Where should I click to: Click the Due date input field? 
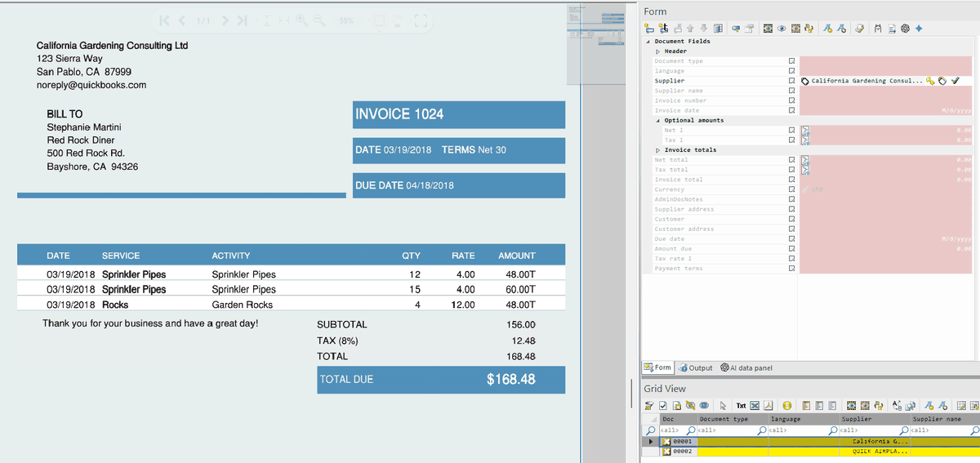point(886,238)
